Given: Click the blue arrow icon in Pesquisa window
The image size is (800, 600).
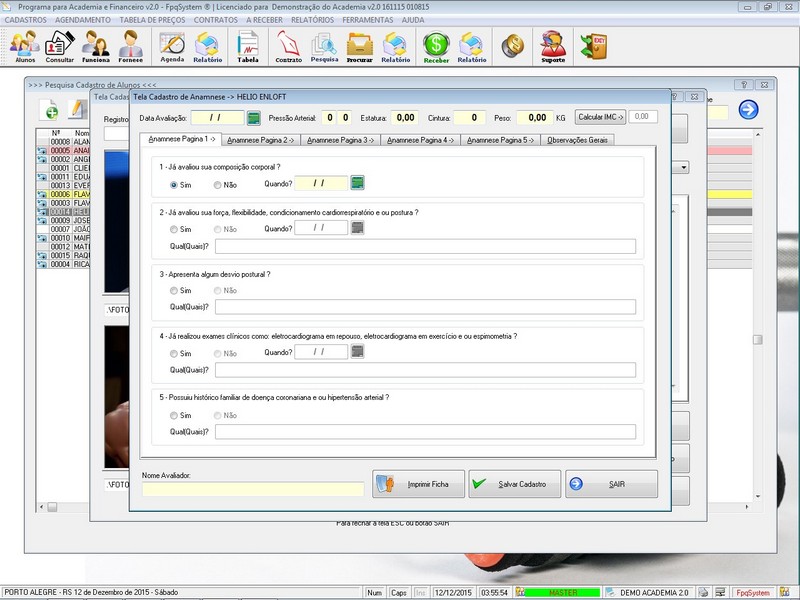Looking at the screenshot, I should coord(748,109).
